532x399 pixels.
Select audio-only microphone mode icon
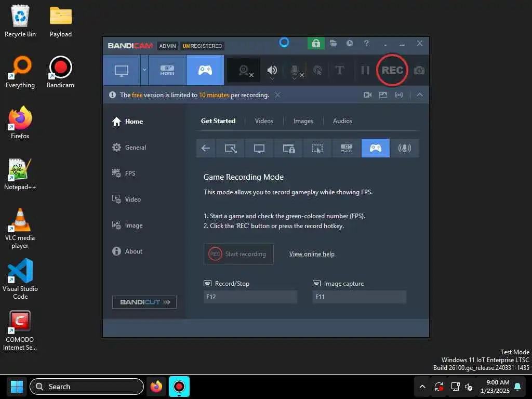404,148
